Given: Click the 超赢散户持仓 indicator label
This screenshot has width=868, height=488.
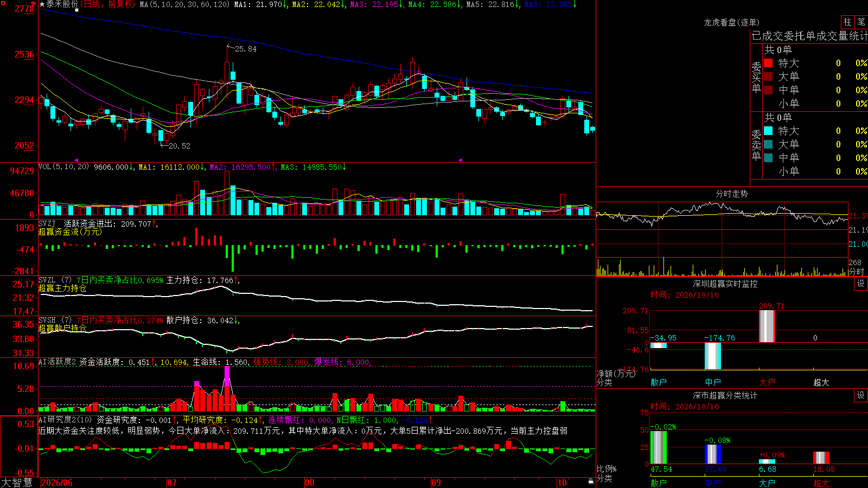Looking at the screenshot, I should pos(62,328).
